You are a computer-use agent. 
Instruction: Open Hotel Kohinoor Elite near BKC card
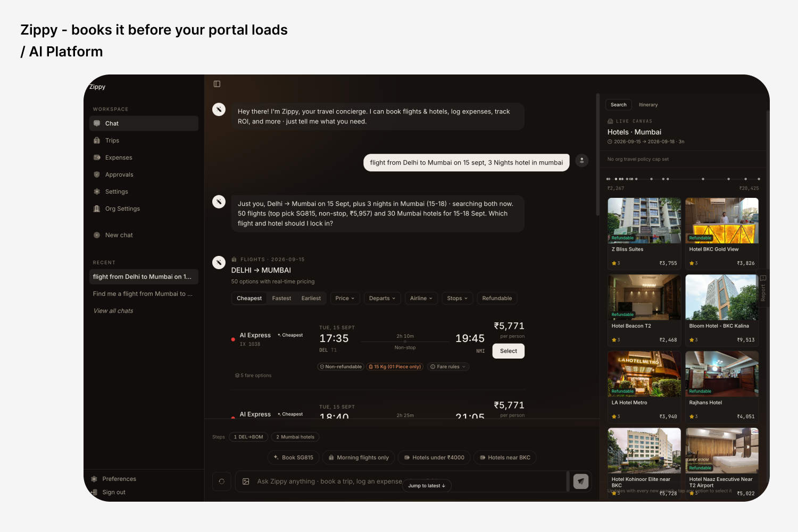pos(644,463)
